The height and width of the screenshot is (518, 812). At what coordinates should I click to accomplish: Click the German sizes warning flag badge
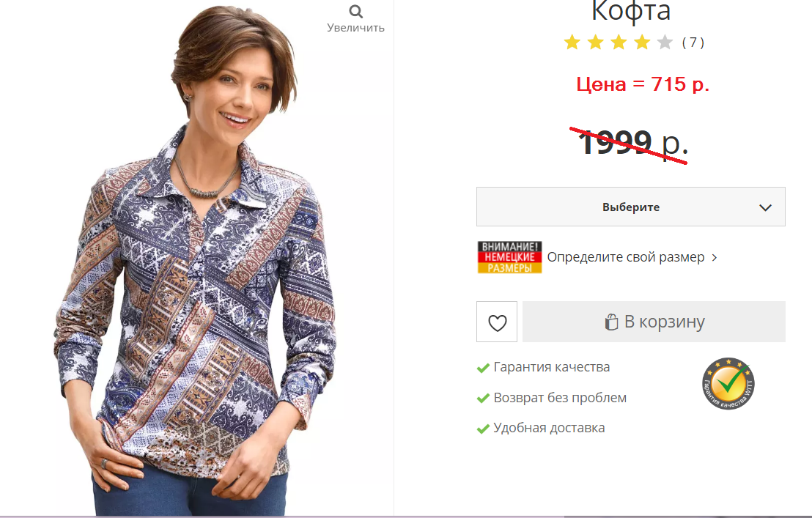(x=509, y=257)
